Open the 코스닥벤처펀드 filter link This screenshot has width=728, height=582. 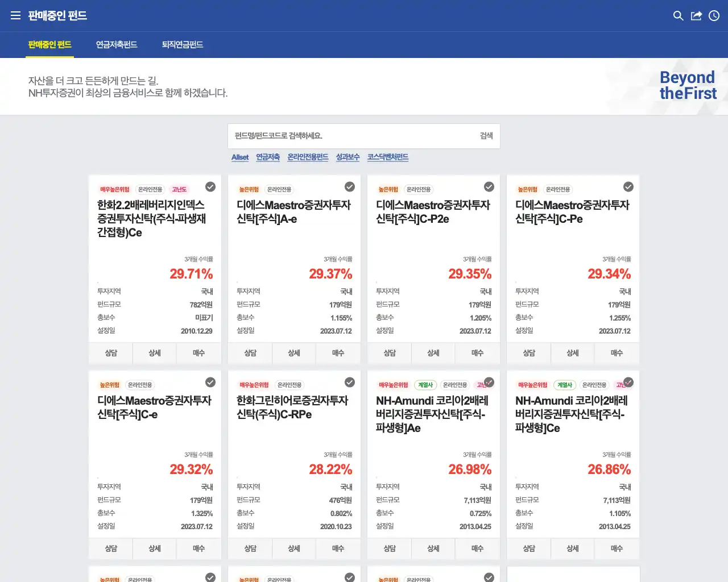tap(388, 157)
